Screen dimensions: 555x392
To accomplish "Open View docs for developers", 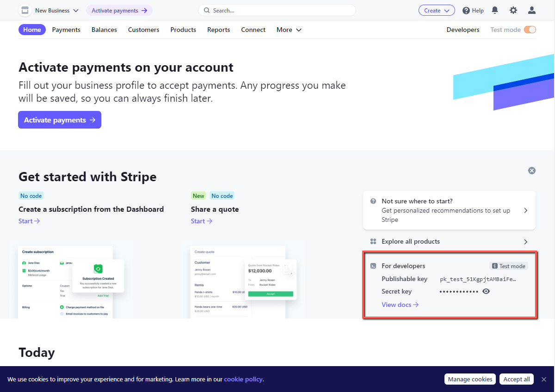I will pos(400,305).
